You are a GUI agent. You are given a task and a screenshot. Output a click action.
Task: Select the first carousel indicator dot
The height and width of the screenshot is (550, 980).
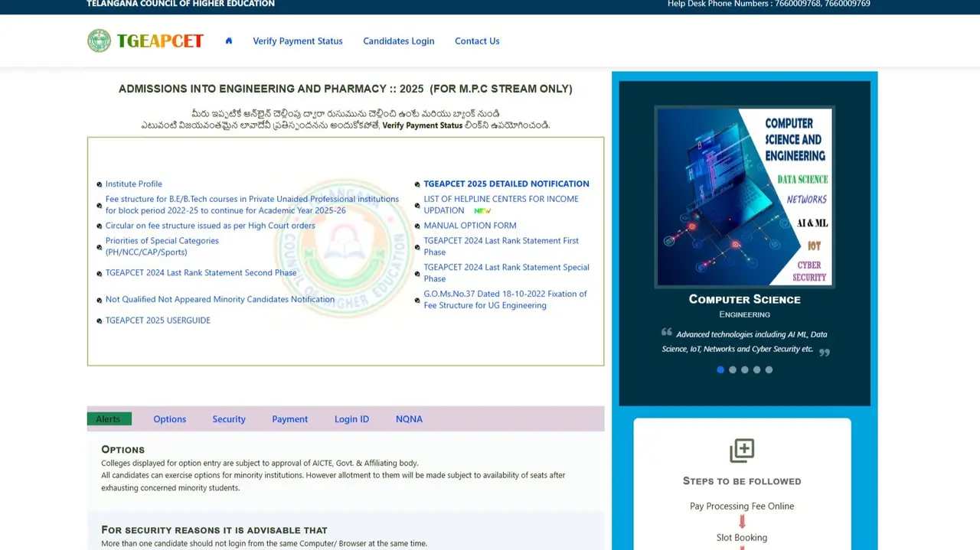point(720,370)
